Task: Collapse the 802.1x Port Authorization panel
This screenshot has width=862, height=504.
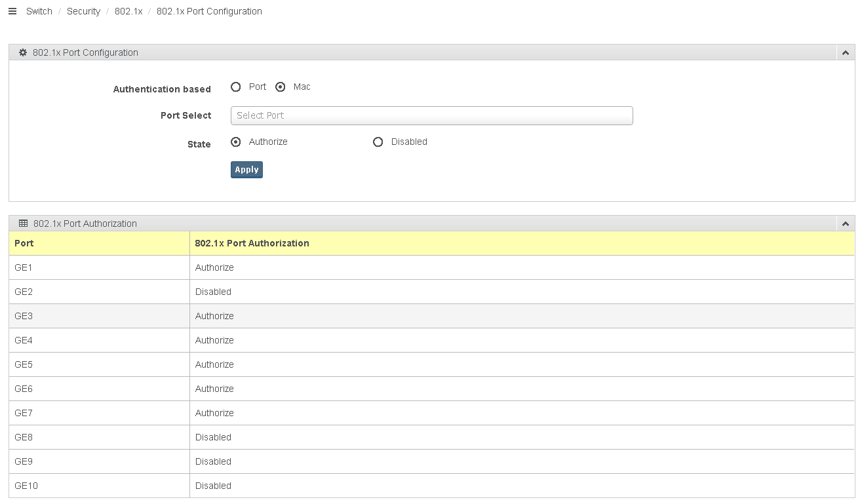Action: [846, 223]
